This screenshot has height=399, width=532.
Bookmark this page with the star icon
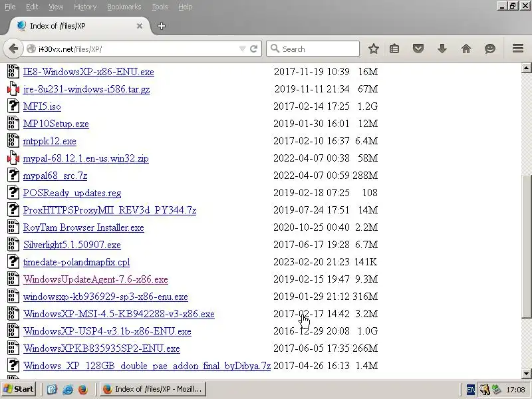click(374, 49)
